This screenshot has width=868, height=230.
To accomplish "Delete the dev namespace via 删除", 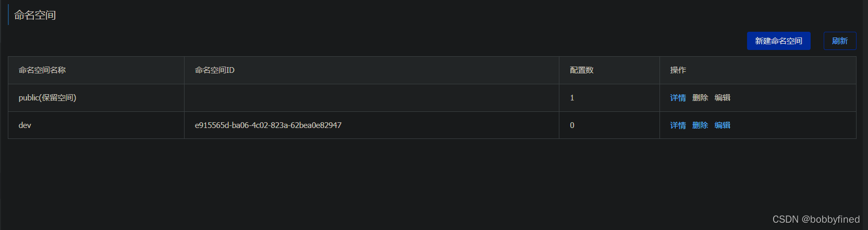I will pyautogui.click(x=700, y=125).
